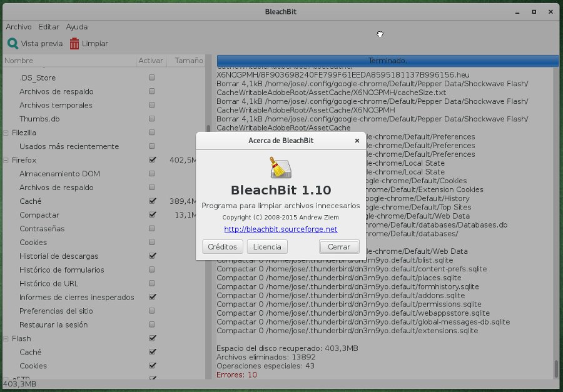Click the Terminado progress bar
This screenshot has width=563, height=392.
(x=387, y=61)
